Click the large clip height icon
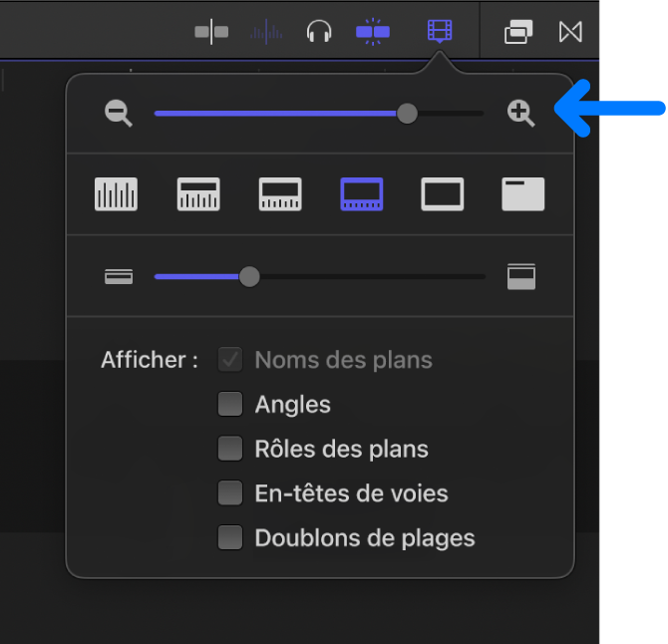Screen dimensions: 668x644 pos(521,277)
